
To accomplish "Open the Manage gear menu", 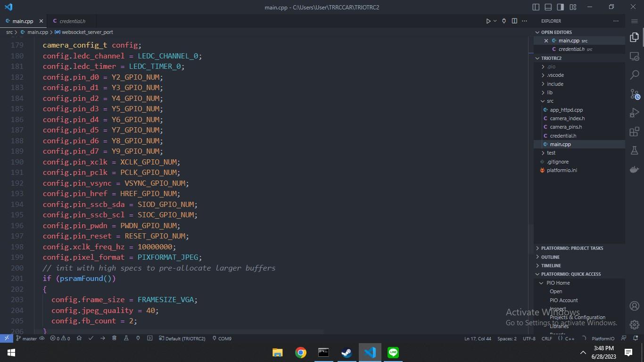I will pos(635,325).
